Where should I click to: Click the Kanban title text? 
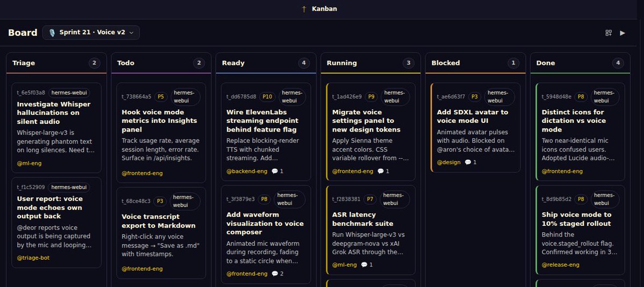coord(325,9)
